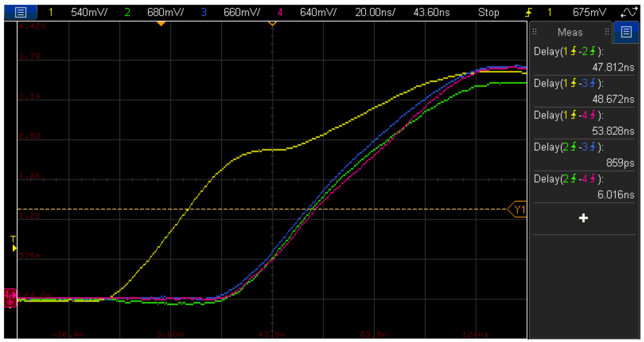
Task: Click the plus icon to add measurement
Action: (x=583, y=218)
